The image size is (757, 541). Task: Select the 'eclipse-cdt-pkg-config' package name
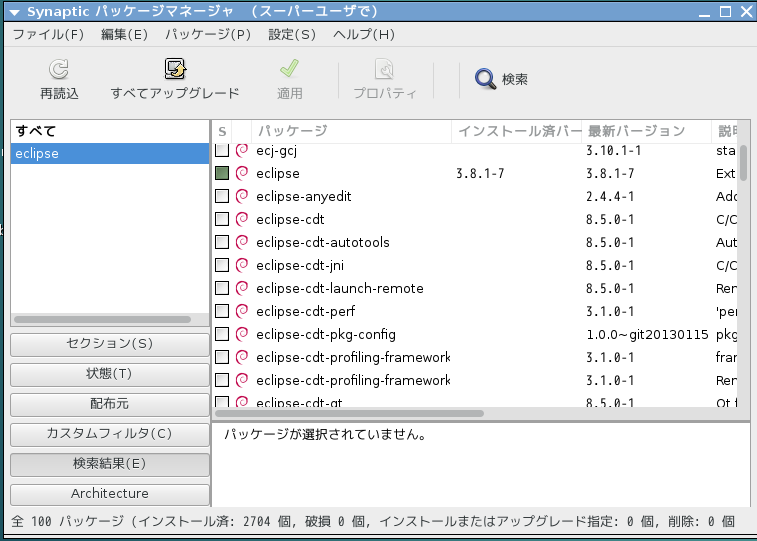tap(326, 334)
